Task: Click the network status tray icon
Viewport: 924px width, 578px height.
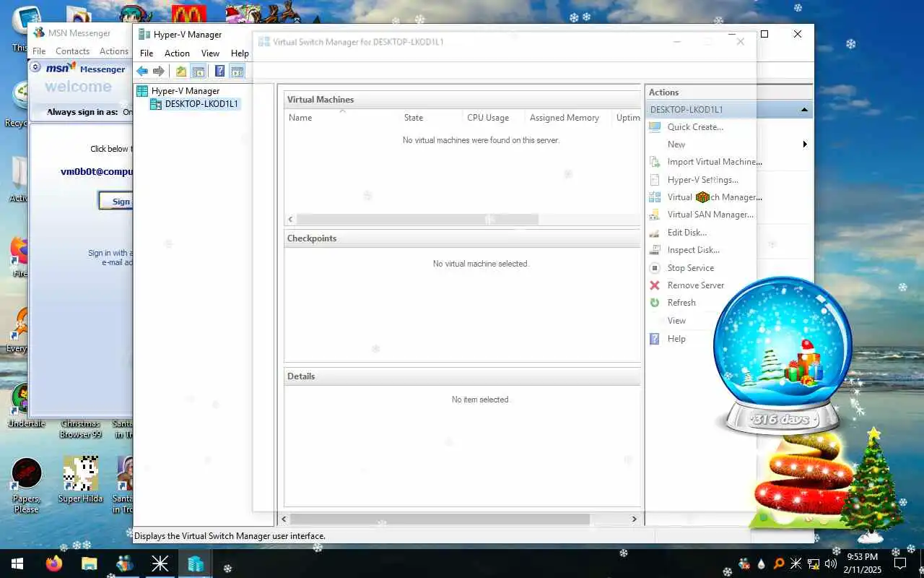Action: pyautogui.click(x=814, y=564)
